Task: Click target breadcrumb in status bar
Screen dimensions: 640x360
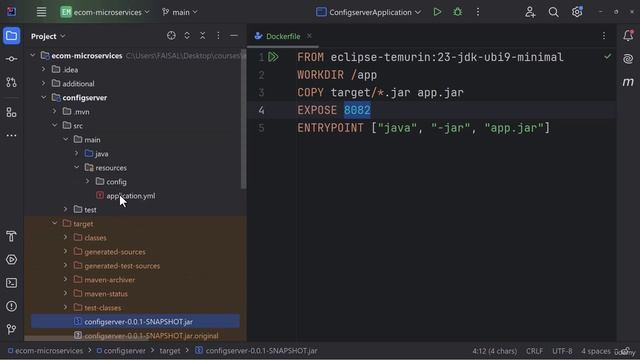Action: click(x=170, y=351)
